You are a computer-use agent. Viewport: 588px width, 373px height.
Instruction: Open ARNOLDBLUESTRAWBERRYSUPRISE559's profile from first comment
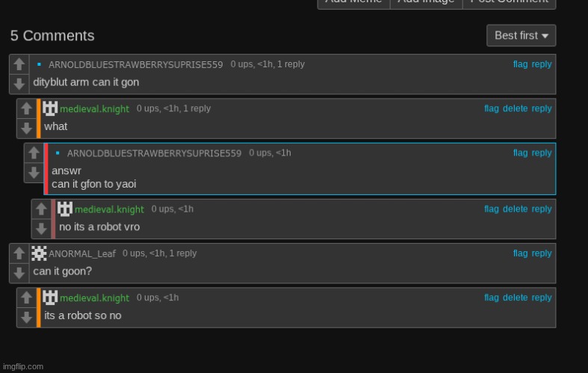(x=135, y=65)
